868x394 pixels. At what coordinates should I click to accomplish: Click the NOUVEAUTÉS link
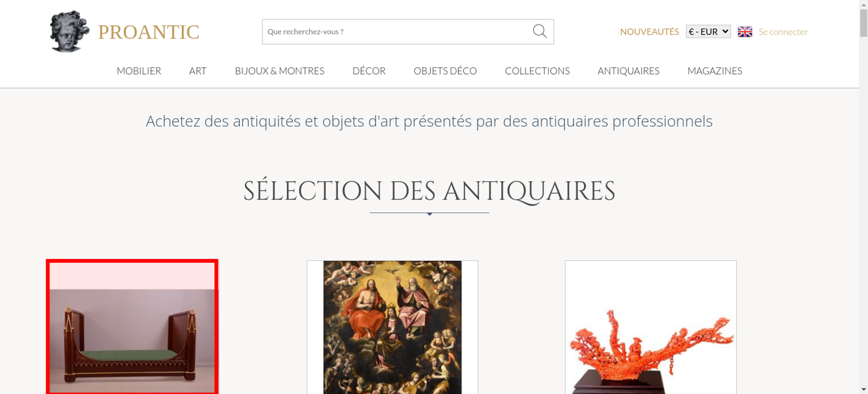point(649,32)
